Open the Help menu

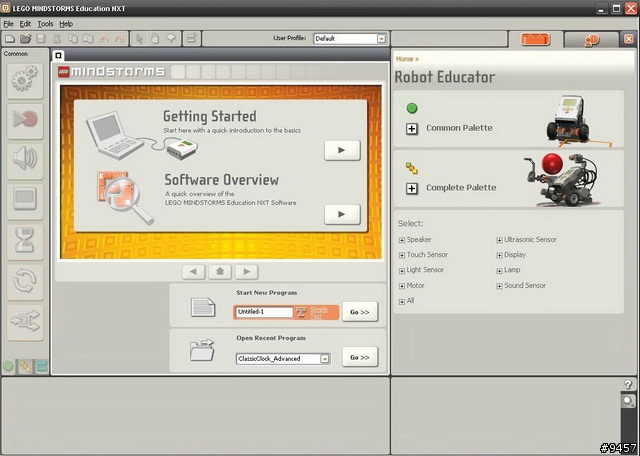click(66, 24)
